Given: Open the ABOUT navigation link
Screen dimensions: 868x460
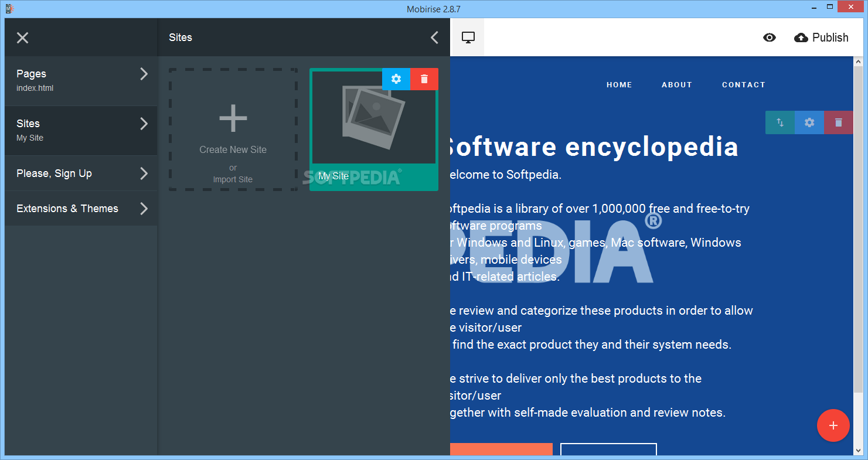Looking at the screenshot, I should click(677, 85).
